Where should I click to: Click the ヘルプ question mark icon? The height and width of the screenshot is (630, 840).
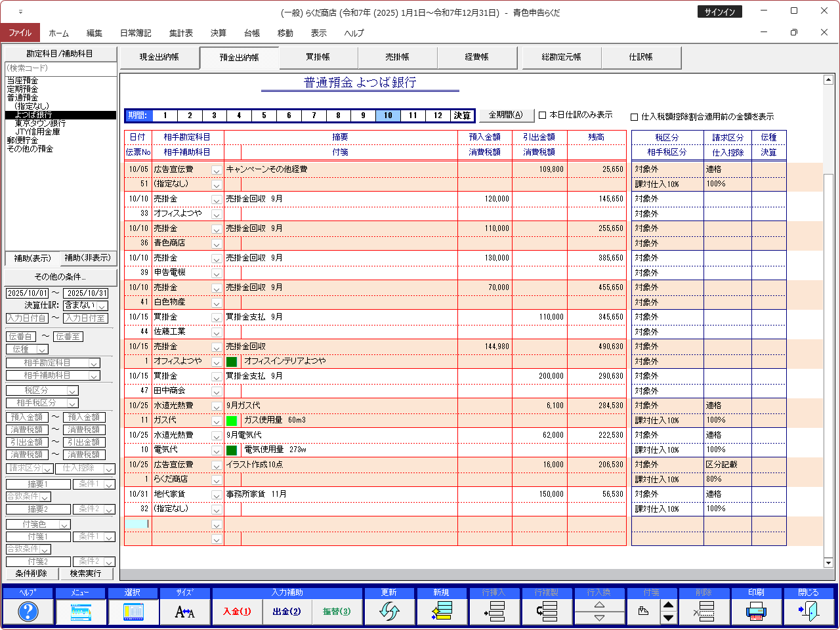(x=28, y=612)
